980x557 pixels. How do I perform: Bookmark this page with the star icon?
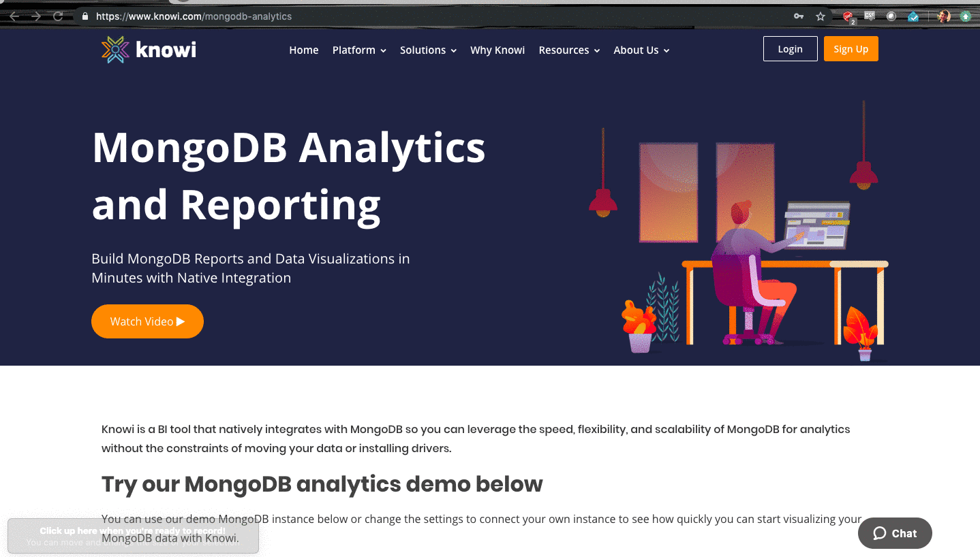pos(821,16)
